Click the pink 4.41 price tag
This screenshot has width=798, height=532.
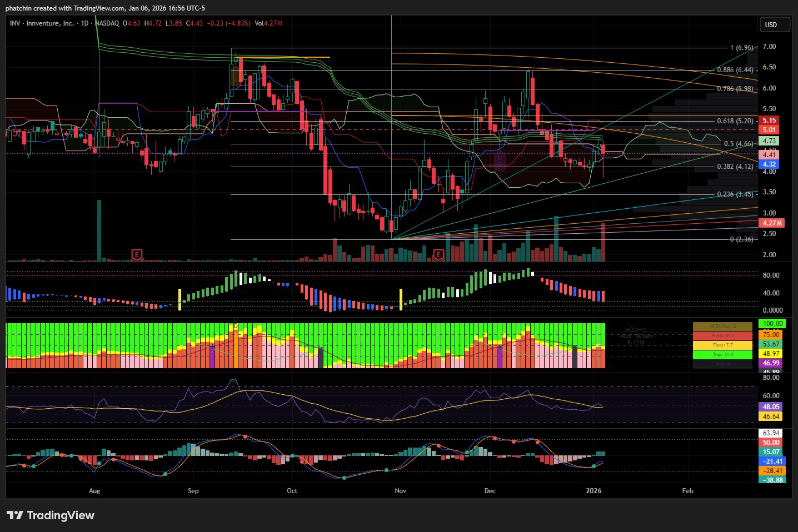click(769, 155)
